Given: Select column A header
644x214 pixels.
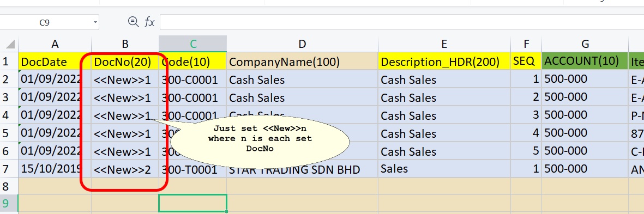Looking at the screenshot, I should [55, 44].
